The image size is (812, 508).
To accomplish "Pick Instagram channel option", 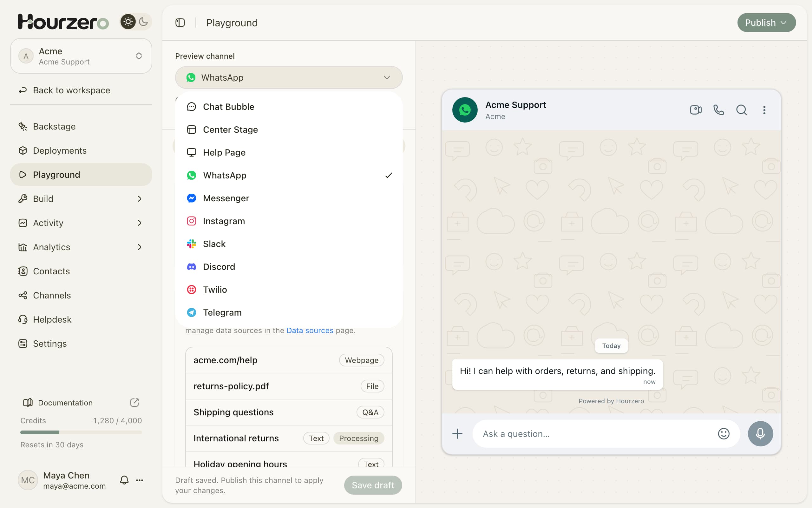I will (x=289, y=221).
